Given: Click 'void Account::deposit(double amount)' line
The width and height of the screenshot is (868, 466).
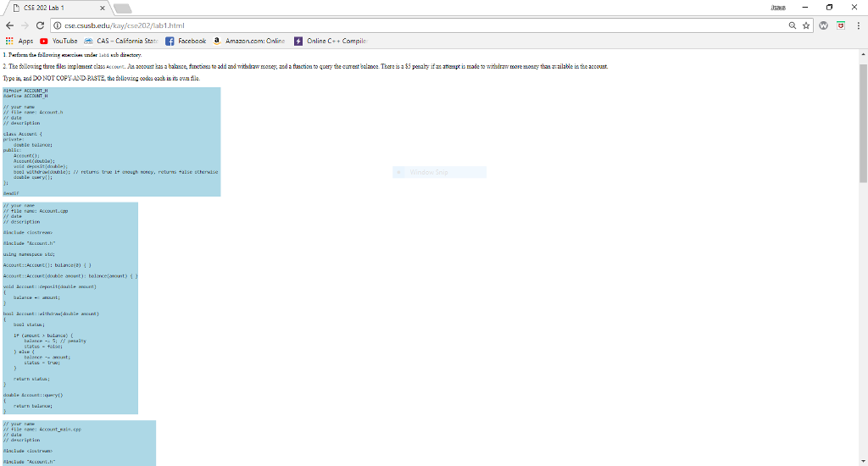Looking at the screenshot, I should click(50, 286).
